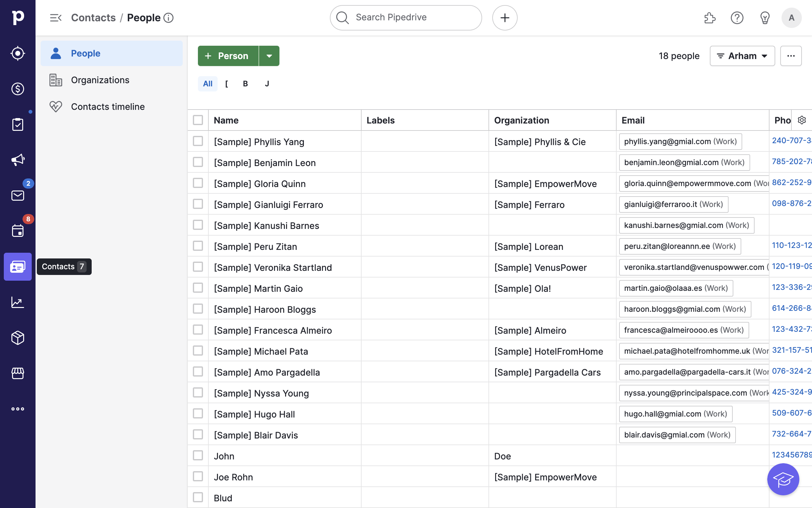The width and height of the screenshot is (812, 508).
Task: Filter names by letter B
Action: pyautogui.click(x=246, y=84)
